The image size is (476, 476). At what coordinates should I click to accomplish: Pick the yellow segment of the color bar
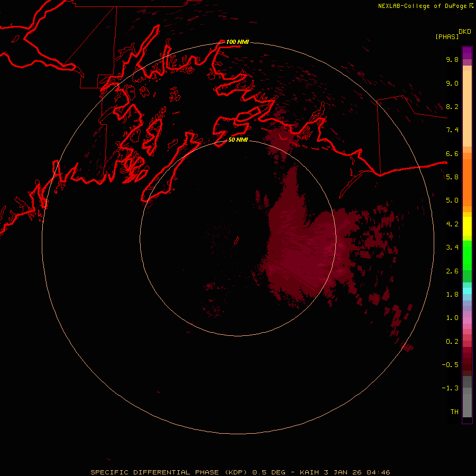467,226
